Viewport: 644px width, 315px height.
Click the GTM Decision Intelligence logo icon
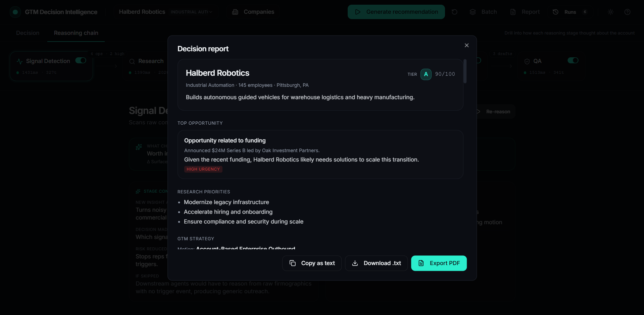[15, 12]
